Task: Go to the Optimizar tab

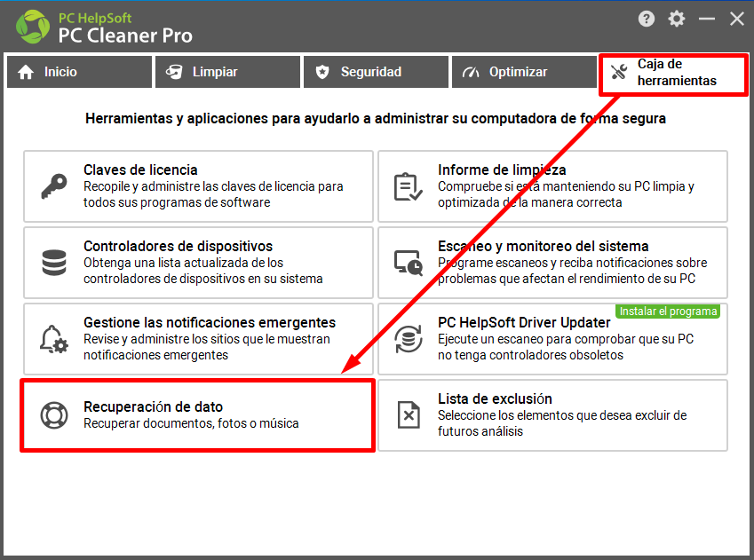Action: 524,72
